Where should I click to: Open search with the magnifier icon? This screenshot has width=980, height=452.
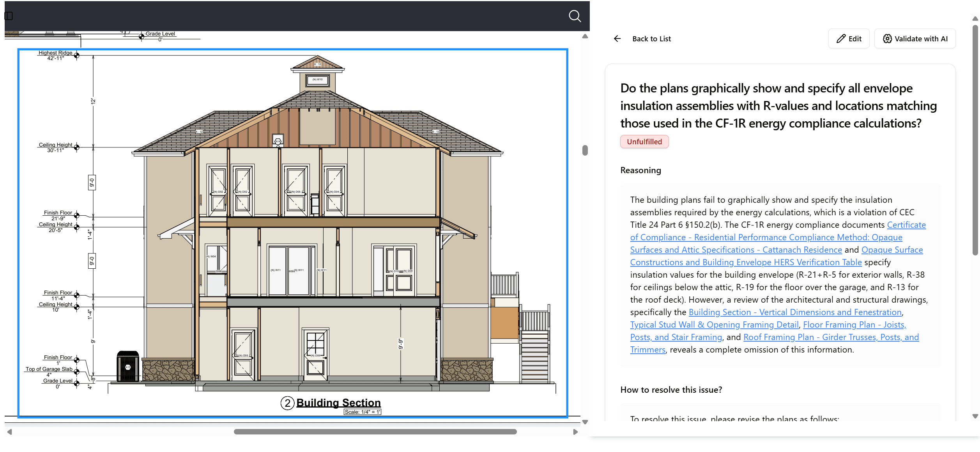(x=575, y=16)
